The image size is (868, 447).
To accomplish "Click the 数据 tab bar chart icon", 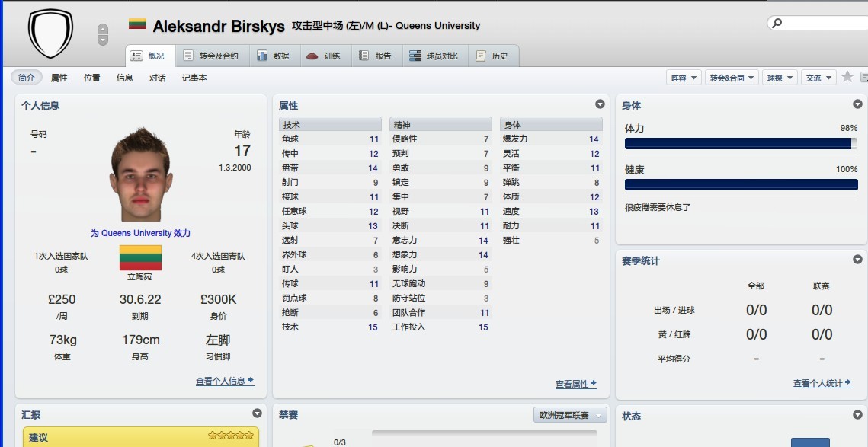I will click(x=261, y=56).
